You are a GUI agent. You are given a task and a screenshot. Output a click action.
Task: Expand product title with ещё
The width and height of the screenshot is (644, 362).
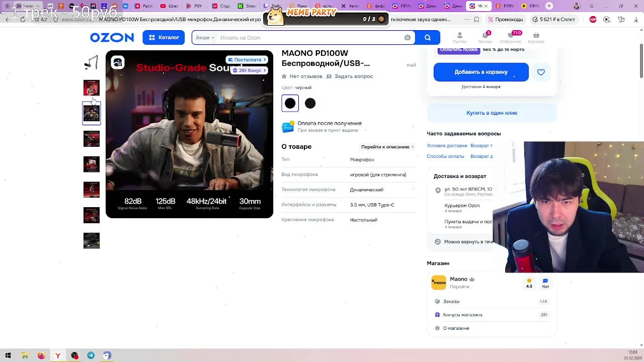click(411, 65)
